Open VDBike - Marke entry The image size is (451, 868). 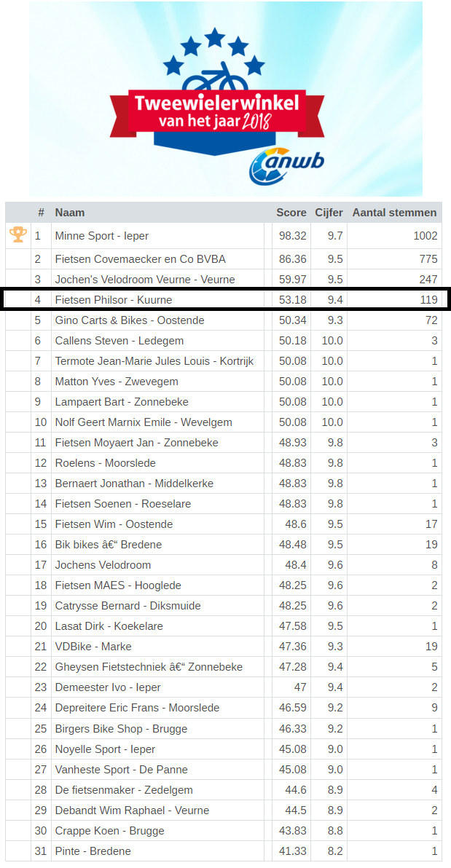pos(224,647)
